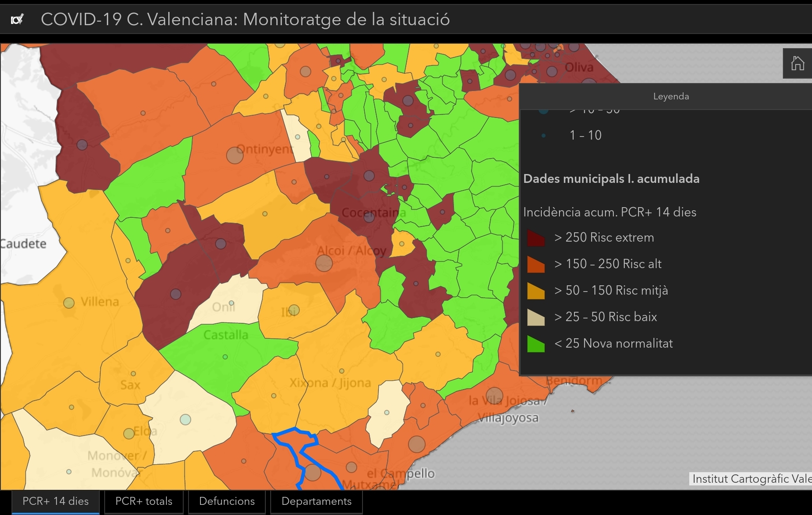Click the 1 - 10 legend dot symbol

pyautogui.click(x=544, y=136)
